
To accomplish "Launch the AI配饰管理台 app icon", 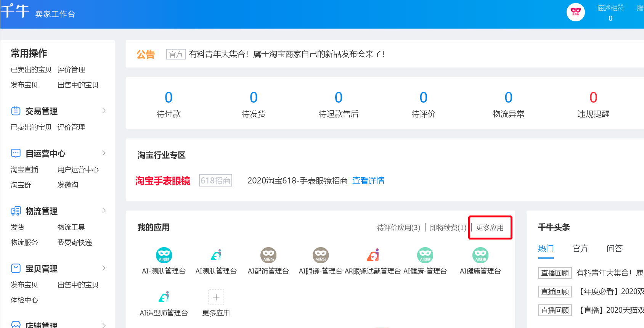I will pyautogui.click(x=268, y=255).
